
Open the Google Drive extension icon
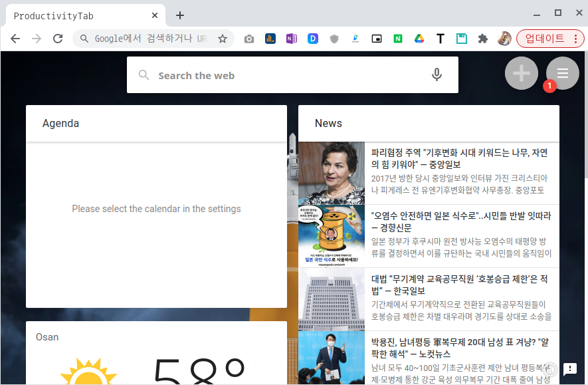(x=419, y=39)
